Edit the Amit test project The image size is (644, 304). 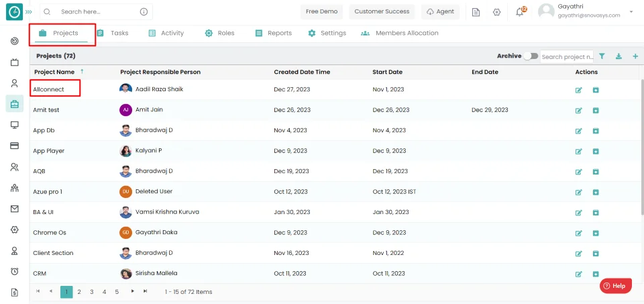pos(579,111)
